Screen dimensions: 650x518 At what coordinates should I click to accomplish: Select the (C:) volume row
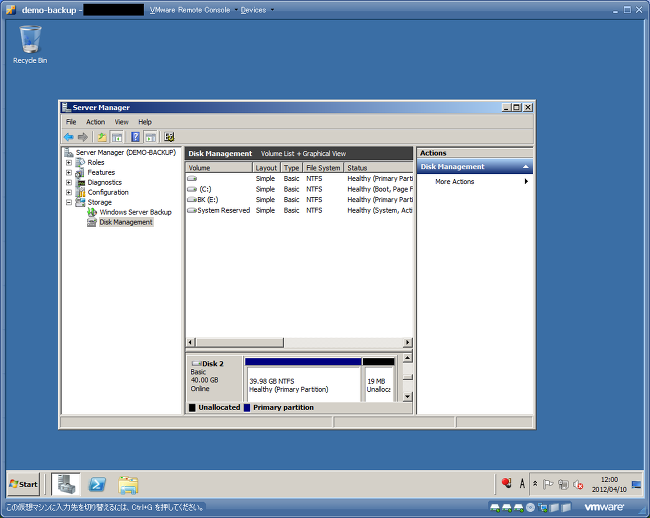pyautogui.click(x=299, y=189)
